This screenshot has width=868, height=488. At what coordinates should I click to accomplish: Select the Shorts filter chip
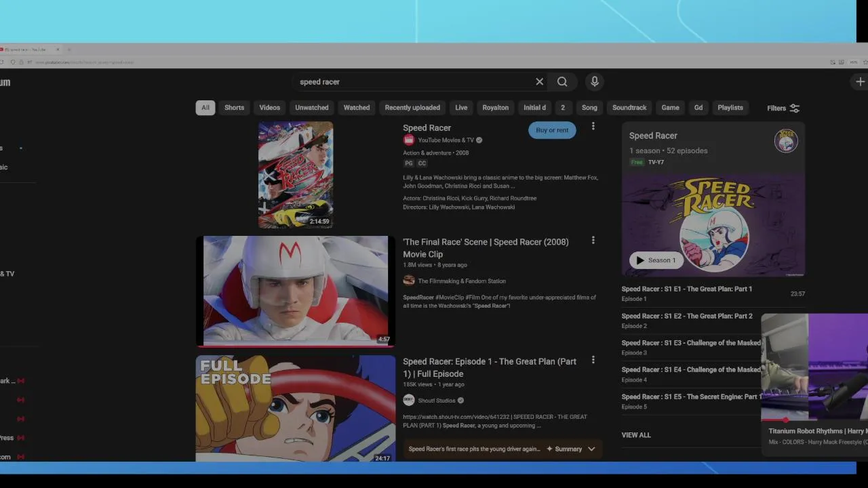tap(234, 108)
